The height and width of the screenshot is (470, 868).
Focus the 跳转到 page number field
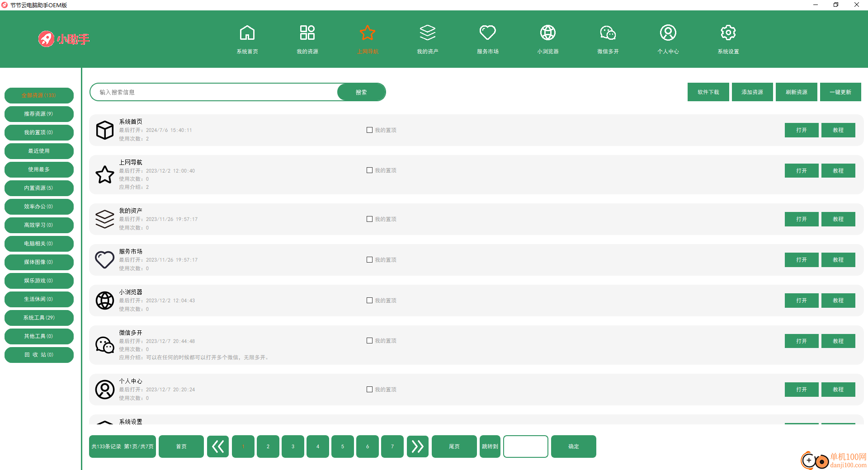click(525, 446)
